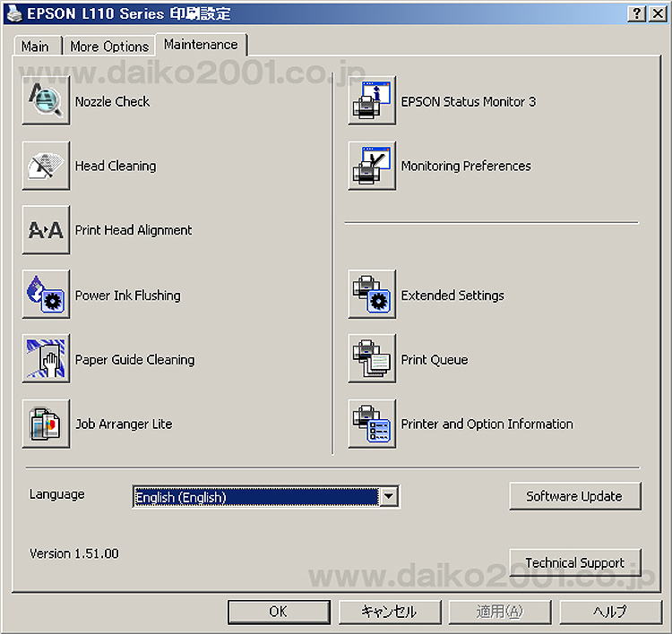672x634 pixels.
Task: Start Head Cleaning via its icon
Action: point(46,166)
